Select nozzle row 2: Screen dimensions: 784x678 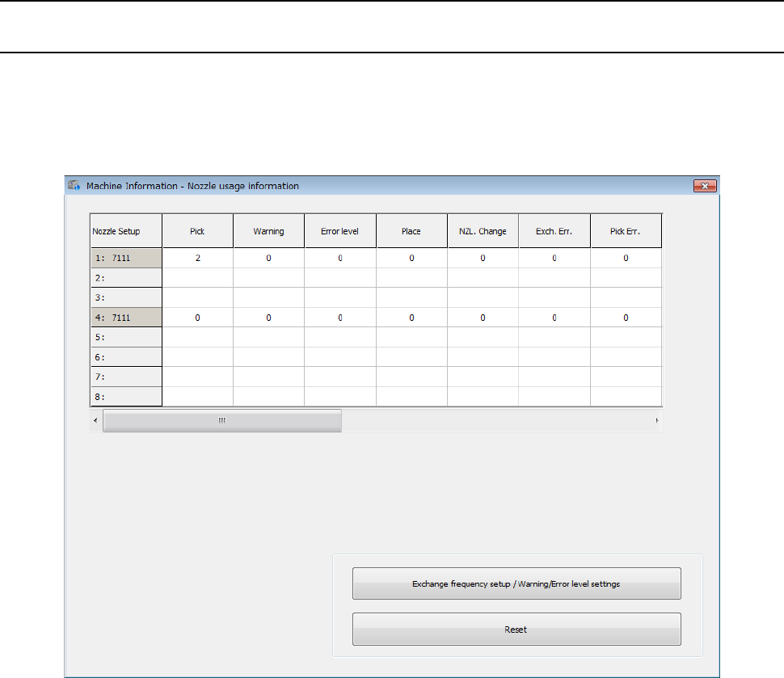126,278
